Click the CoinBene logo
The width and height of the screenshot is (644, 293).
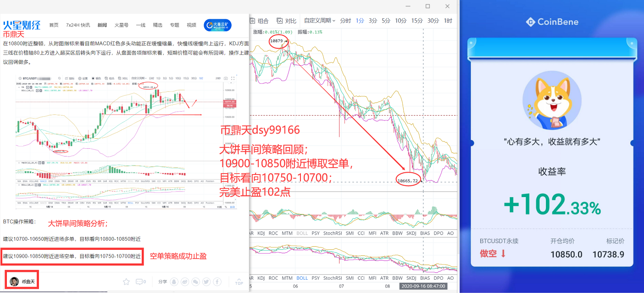pos(551,21)
